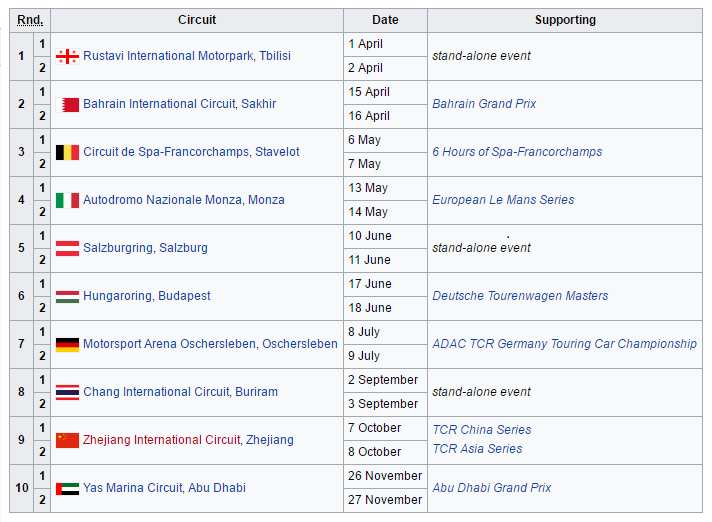The width and height of the screenshot is (712, 522).
Task: Click the 16 April date cell
Action: click(x=385, y=116)
